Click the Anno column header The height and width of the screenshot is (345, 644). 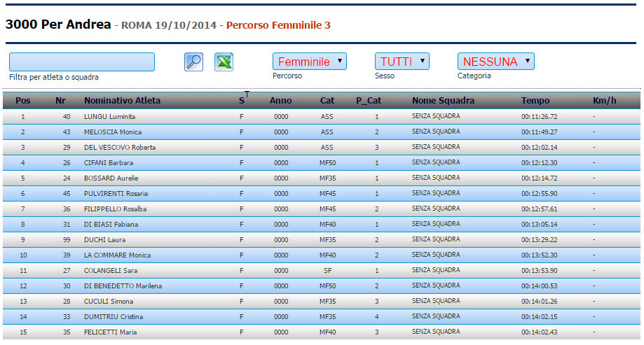point(281,101)
